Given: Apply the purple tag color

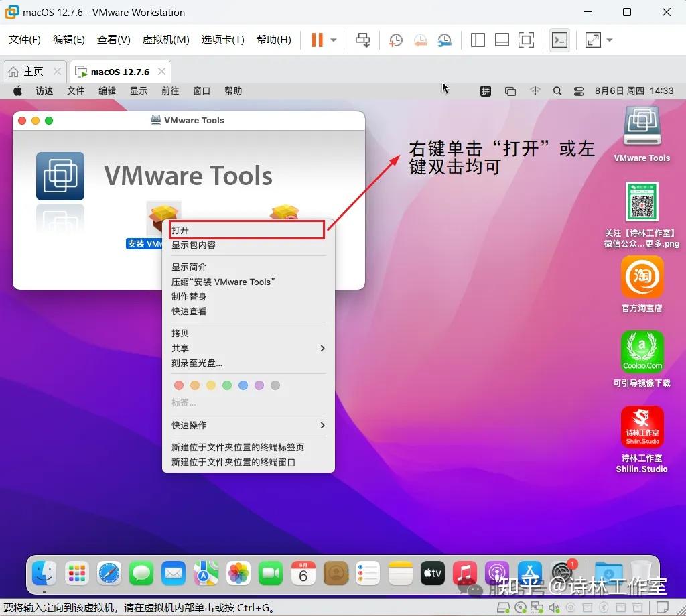Looking at the screenshot, I should pos(259,385).
